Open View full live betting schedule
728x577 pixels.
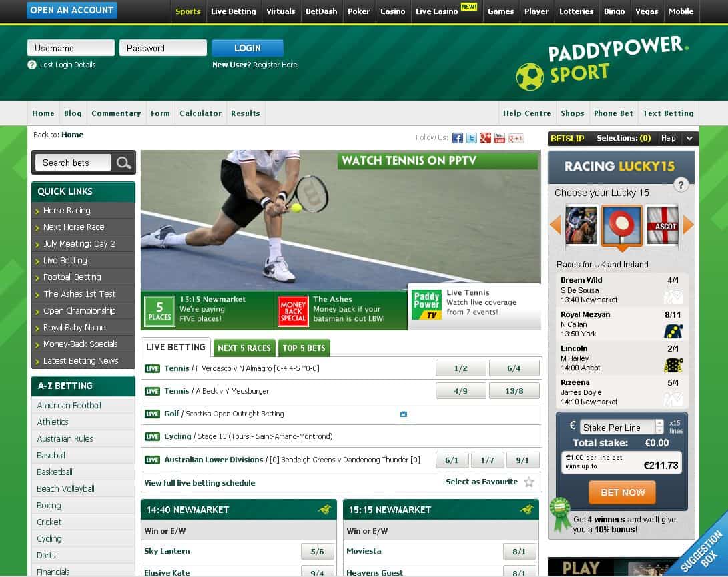[x=200, y=483]
